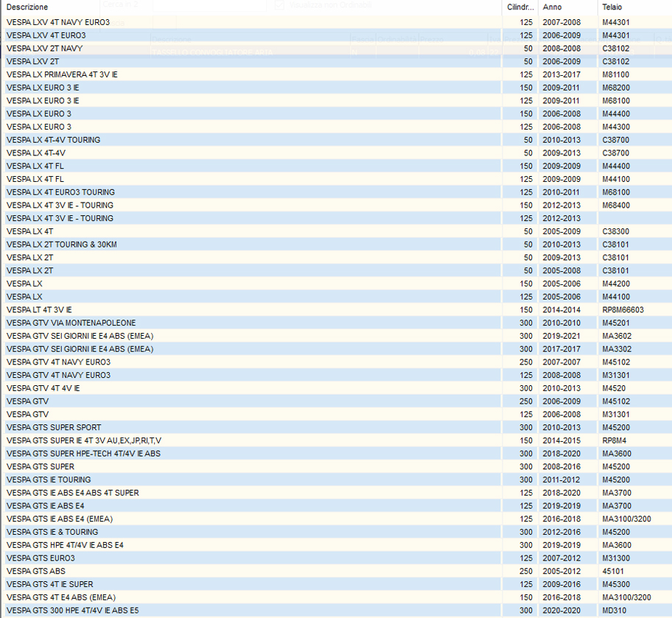Select VESPA LX 4T EURO3 TOURING
Viewport: 672px width, 618px height.
point(336,192)
